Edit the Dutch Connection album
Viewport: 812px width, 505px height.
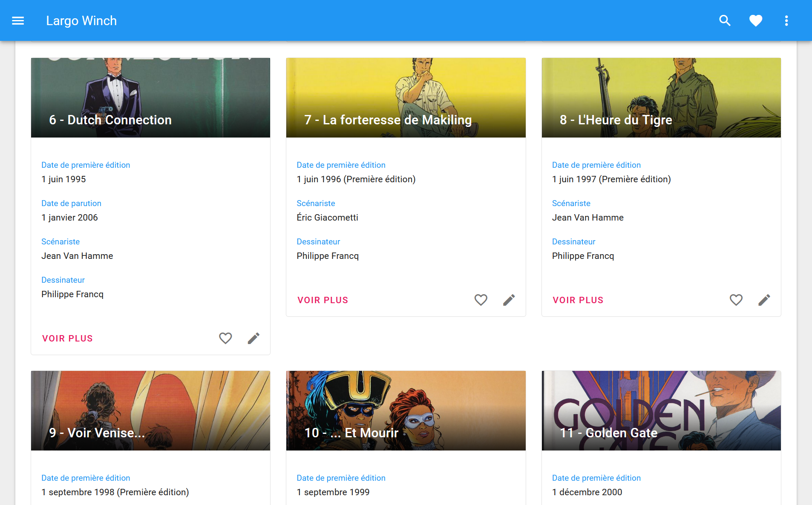click(253, 338)
